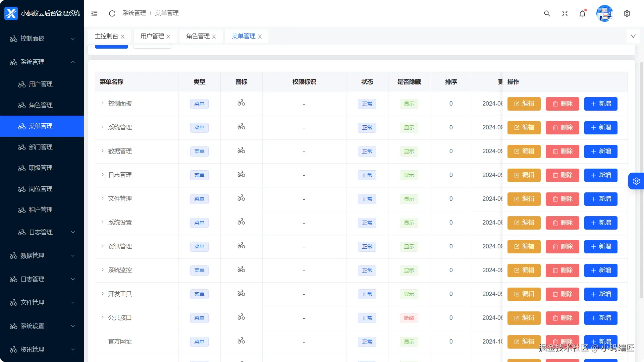Screen dimensions: 644x362
Task: Open 部门管理 in the sidebar
Action: pyautogui.click(x=41, y=147)
